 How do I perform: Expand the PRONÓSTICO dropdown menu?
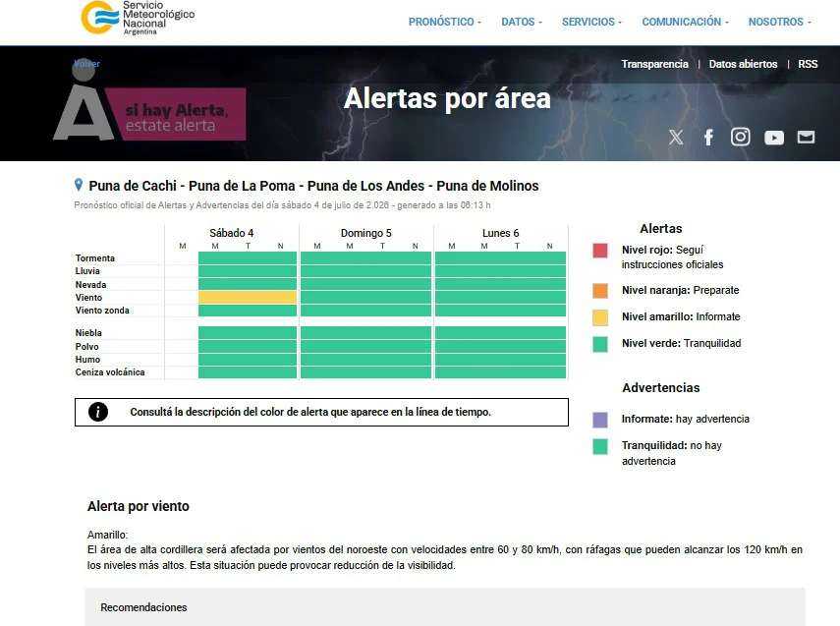(445, 22)
